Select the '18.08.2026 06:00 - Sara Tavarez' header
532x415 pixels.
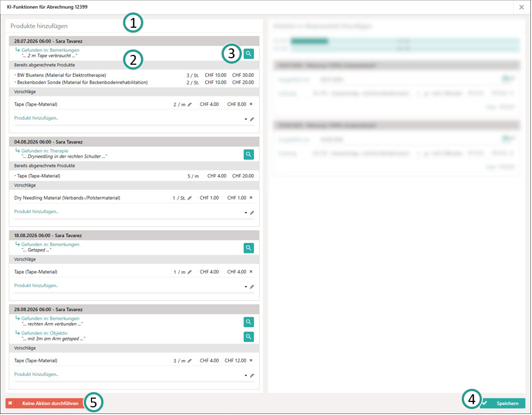tap(134, 236)
